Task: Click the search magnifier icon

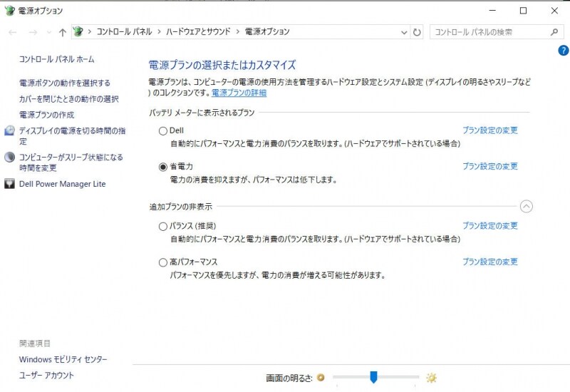Action: pyautogui.click(x=554, y=32)
